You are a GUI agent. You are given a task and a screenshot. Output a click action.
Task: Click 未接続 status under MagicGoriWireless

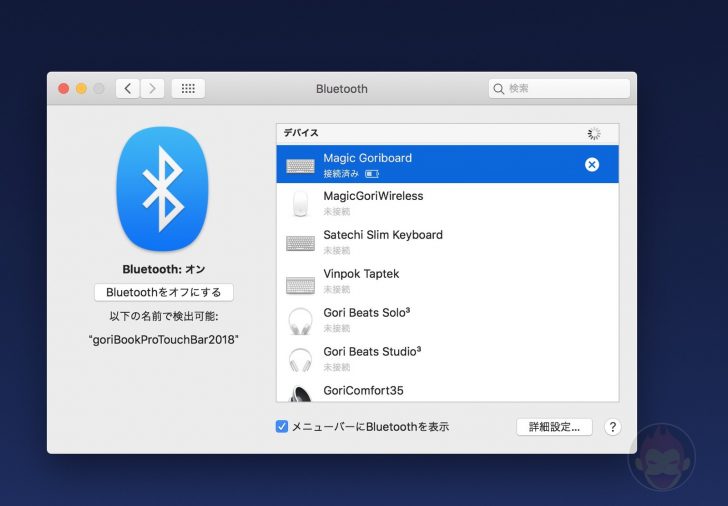(337, 212)
